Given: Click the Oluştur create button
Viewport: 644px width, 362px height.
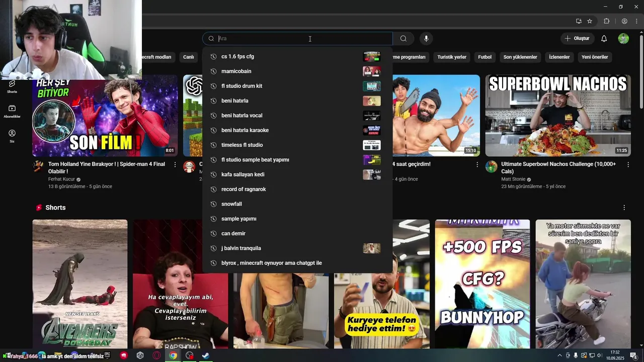Looking at the screenshot, I should pos(577,39).
